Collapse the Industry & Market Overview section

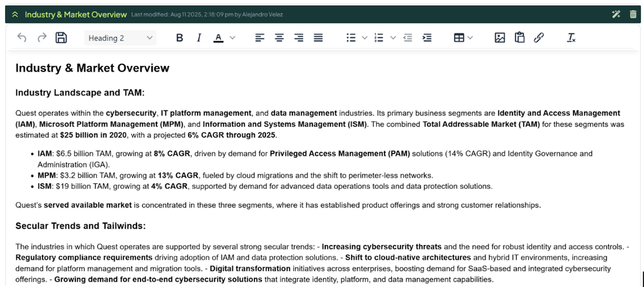click(x=15, y=14)
